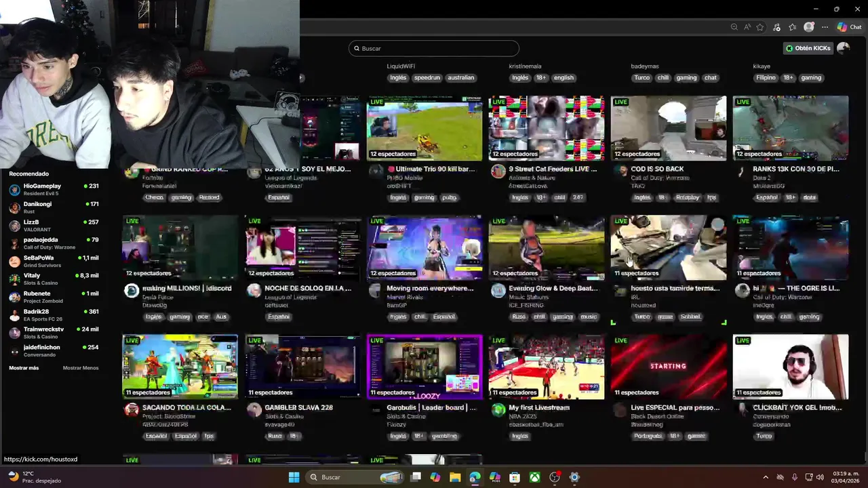The width and height of the screenshot is (868, 488).
Task: Open GAMBLER SLAVA 228 stream thumbnail
Action: [302, 367]
